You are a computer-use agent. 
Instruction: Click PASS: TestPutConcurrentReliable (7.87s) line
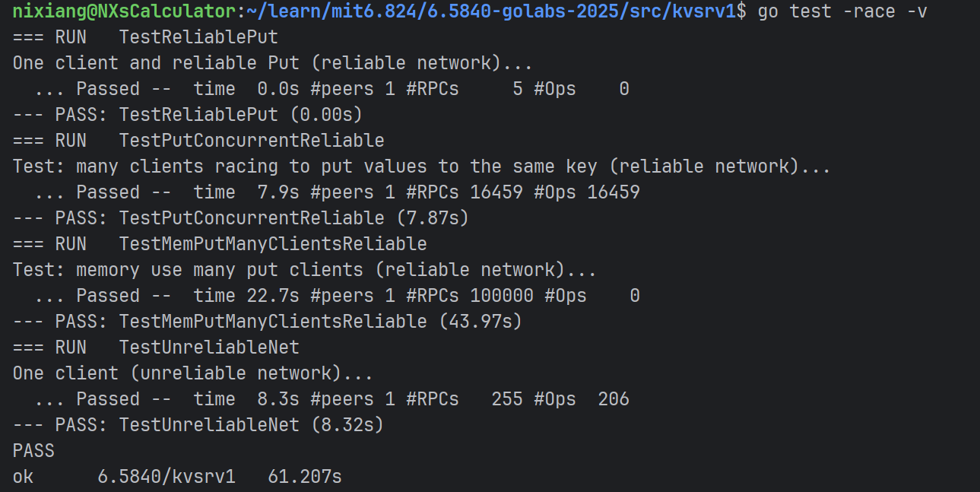tap(241, 218)
